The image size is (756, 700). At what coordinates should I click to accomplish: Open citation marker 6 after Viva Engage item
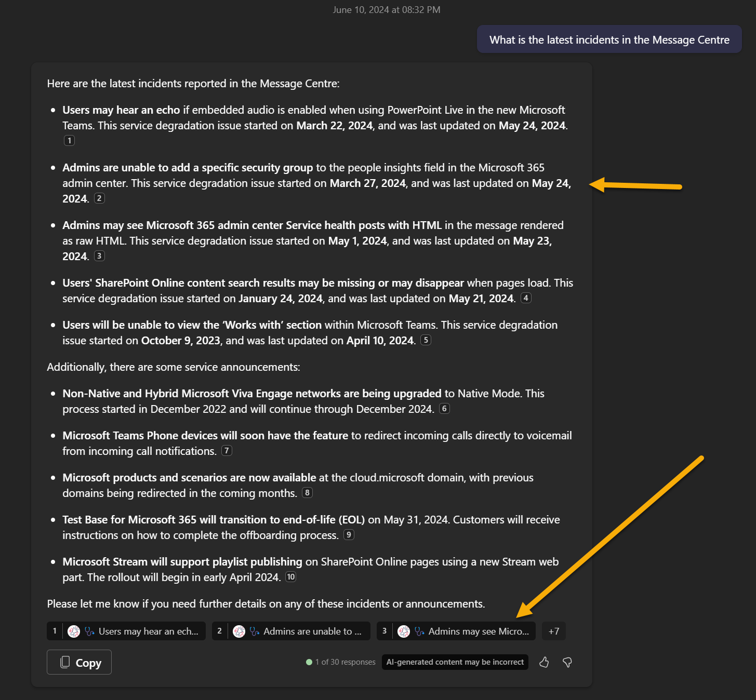[444, 409]
